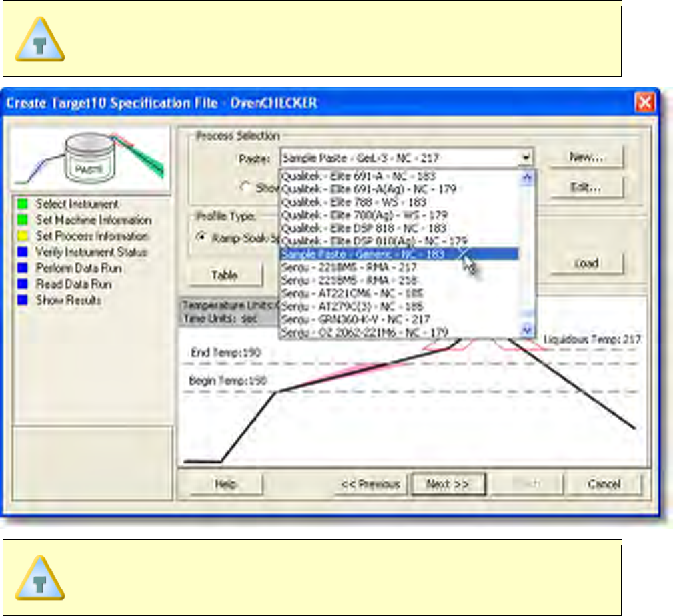Click the Select Instrument green step indicator
This screenshot has height=616, width=673.
point(22,203)
